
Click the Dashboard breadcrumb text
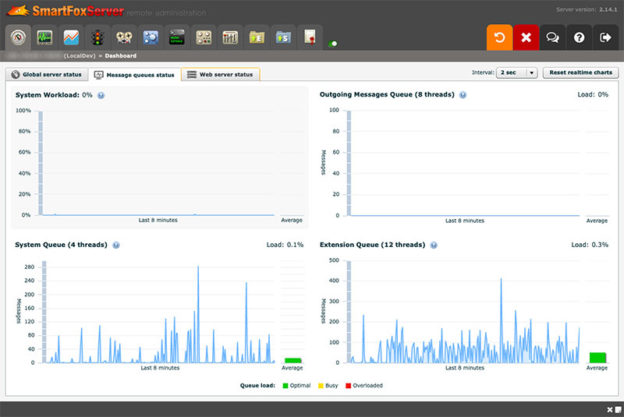[121, 56]
